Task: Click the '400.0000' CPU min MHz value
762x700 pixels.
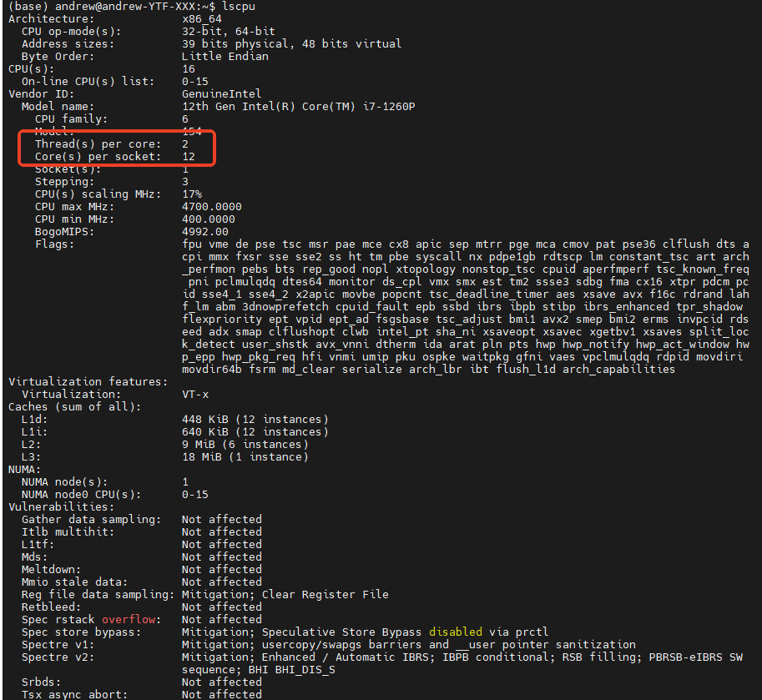Action: click(x=208, y=219)
